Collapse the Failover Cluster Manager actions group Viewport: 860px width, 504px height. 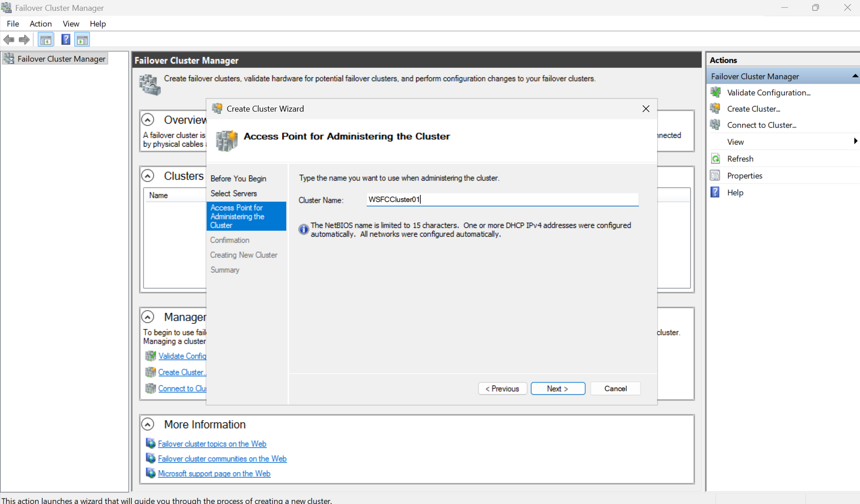855,76
